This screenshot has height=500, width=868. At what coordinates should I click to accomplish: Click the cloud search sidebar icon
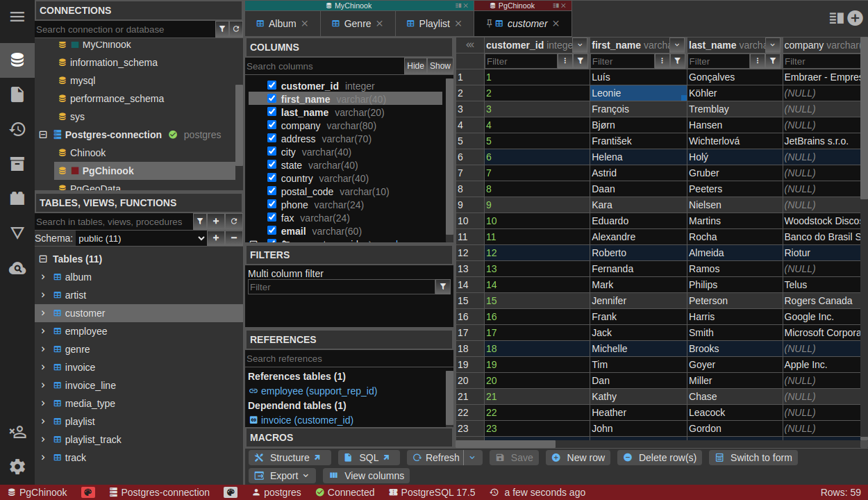[x=17, y=267]
